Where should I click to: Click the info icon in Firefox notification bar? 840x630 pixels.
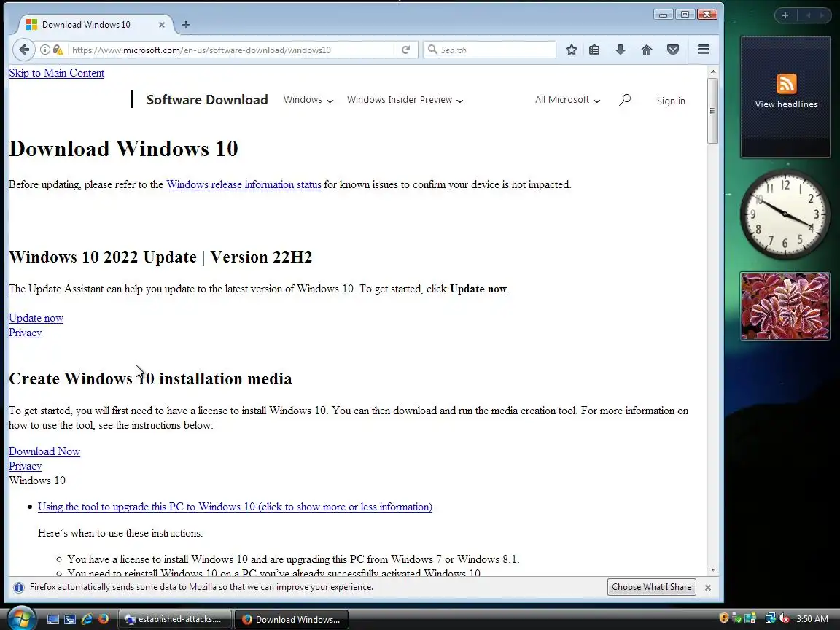[x=19, y=587]
